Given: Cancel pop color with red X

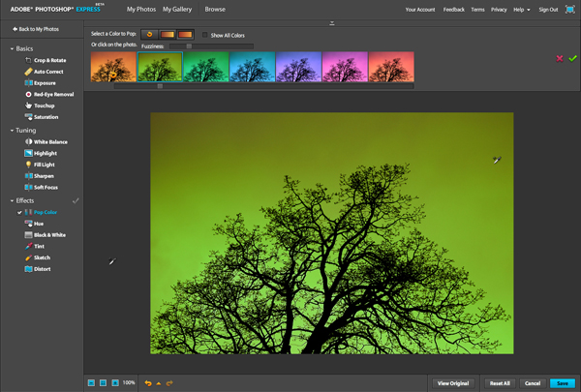Looking at the screenshot, I should coord(560,58).
